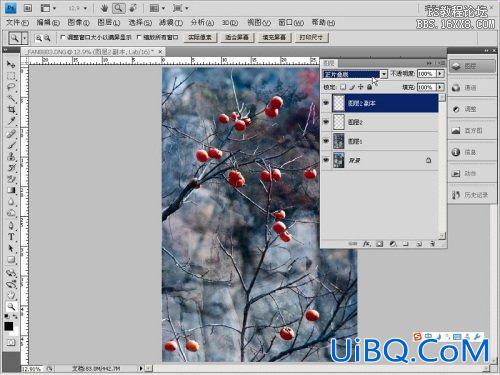Screen dimensions: 500x375
Task: Toggle lock all padlock in Layers panel
Action: pos(369,87)
